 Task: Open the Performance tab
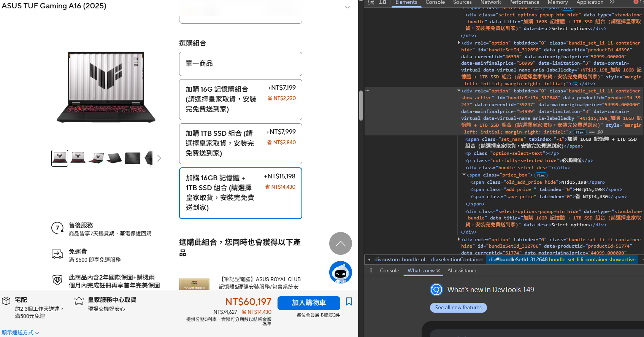pos(524,2)
